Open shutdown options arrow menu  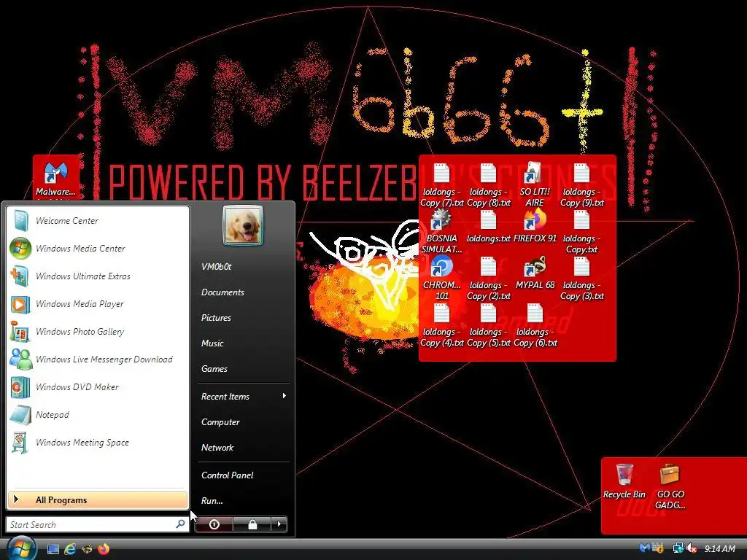pyautogui.click(x=279, y=524)
